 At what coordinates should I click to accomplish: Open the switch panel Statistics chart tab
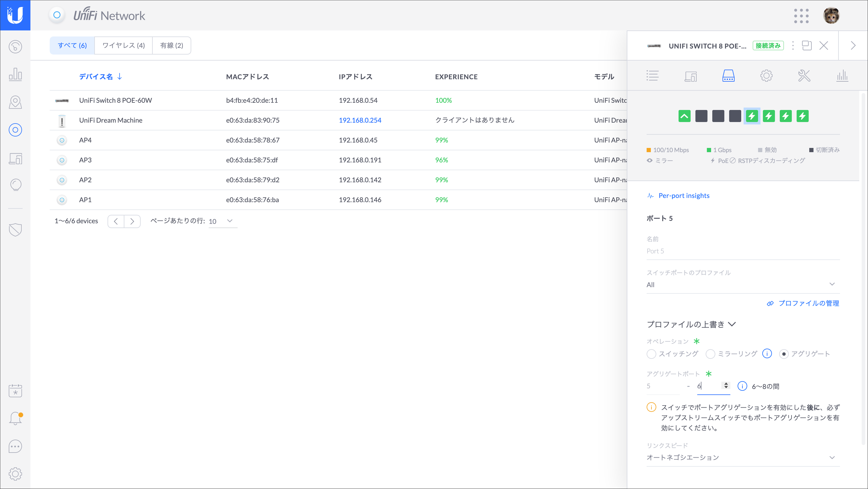pos(842,76)
